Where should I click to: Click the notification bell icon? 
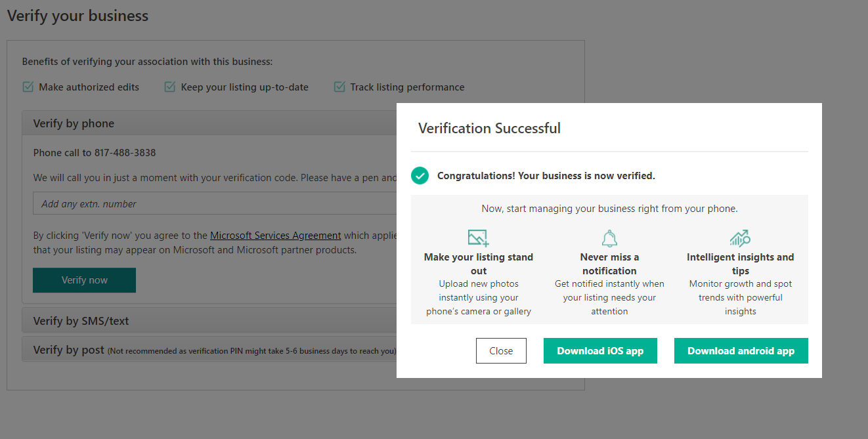[609, 238]
